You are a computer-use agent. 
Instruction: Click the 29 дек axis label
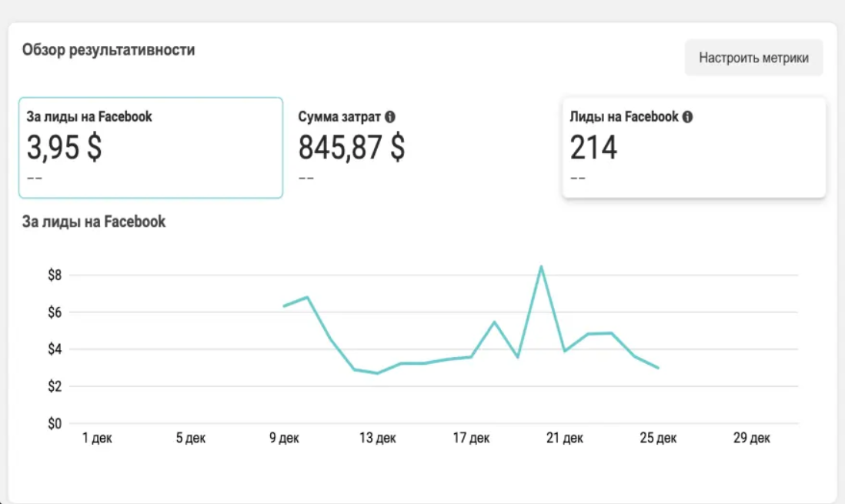(x=752, y=438)
